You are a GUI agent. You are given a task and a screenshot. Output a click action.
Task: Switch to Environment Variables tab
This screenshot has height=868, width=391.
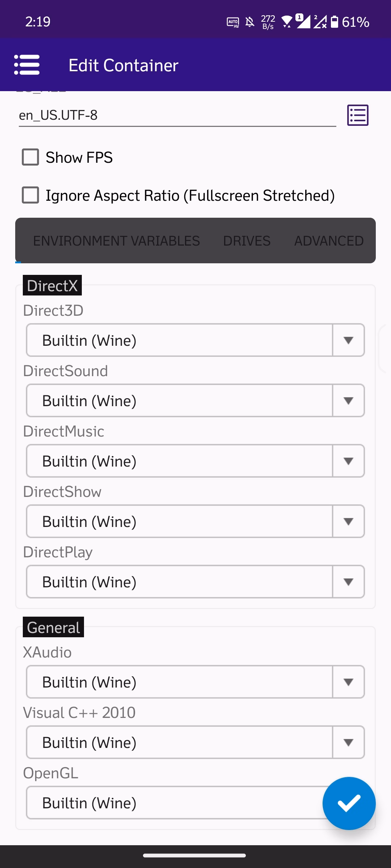click(116, 241)
